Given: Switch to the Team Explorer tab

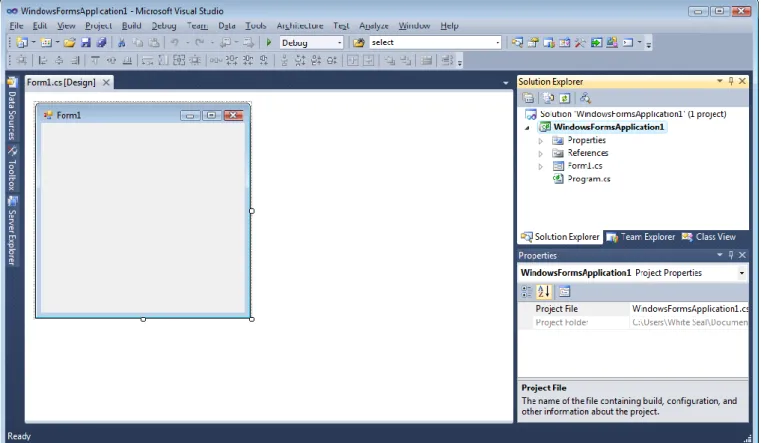Looking at the screenshot, I should (x=641, y=237).
